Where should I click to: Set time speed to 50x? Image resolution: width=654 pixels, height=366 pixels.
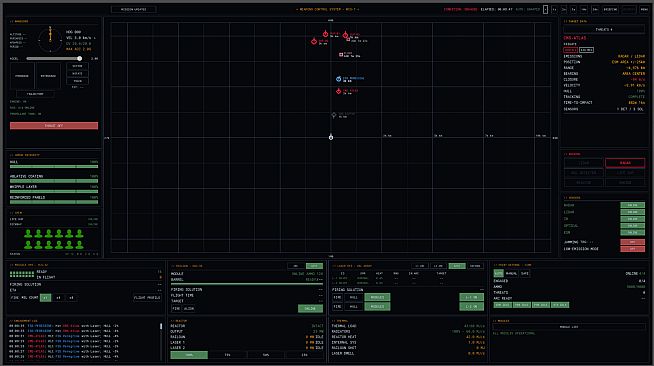595,9
